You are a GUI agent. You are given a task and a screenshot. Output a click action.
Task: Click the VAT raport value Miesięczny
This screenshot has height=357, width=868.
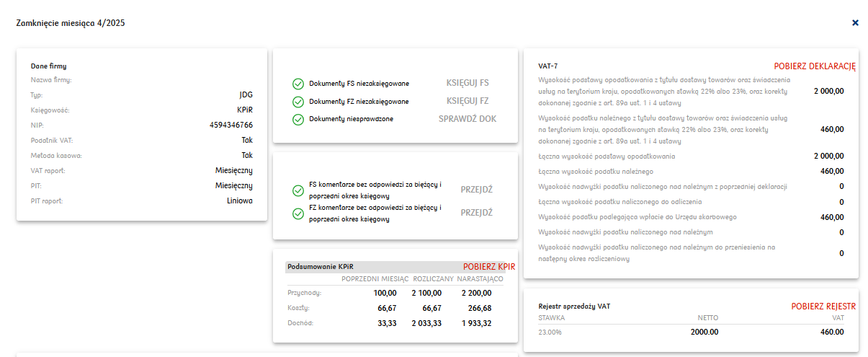pyautogui.click(x=234, y=170)
